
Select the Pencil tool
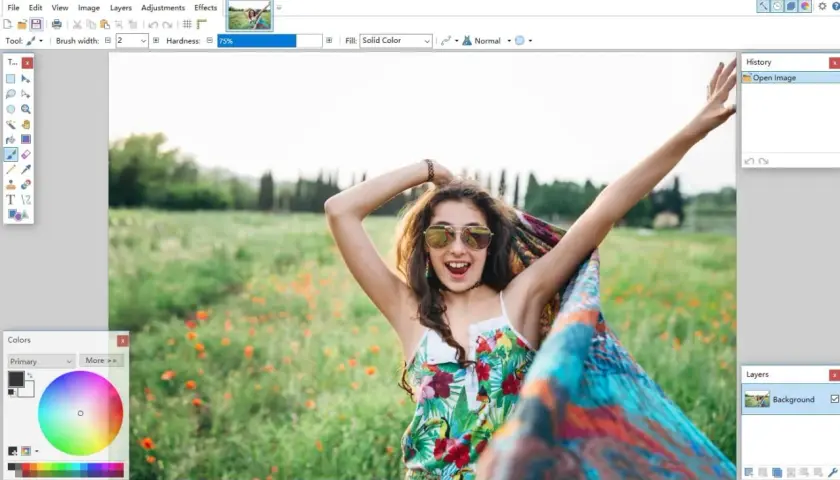click(x=11, y=169)
